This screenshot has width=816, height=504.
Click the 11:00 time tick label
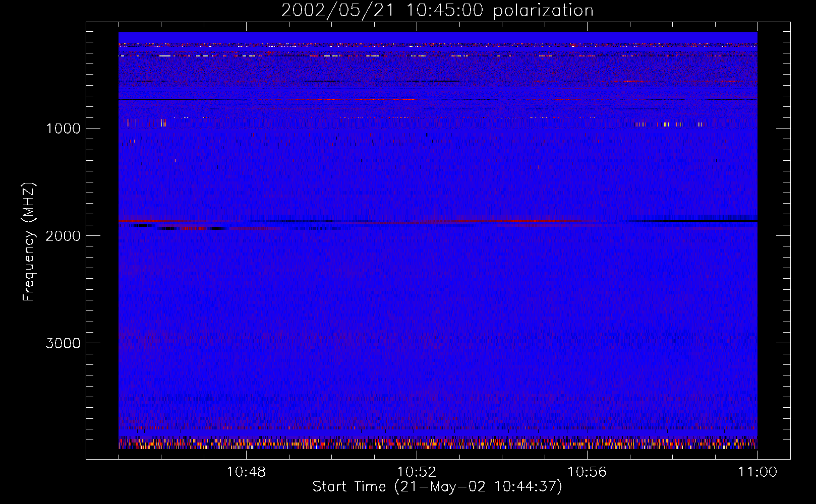coord(757,472)
